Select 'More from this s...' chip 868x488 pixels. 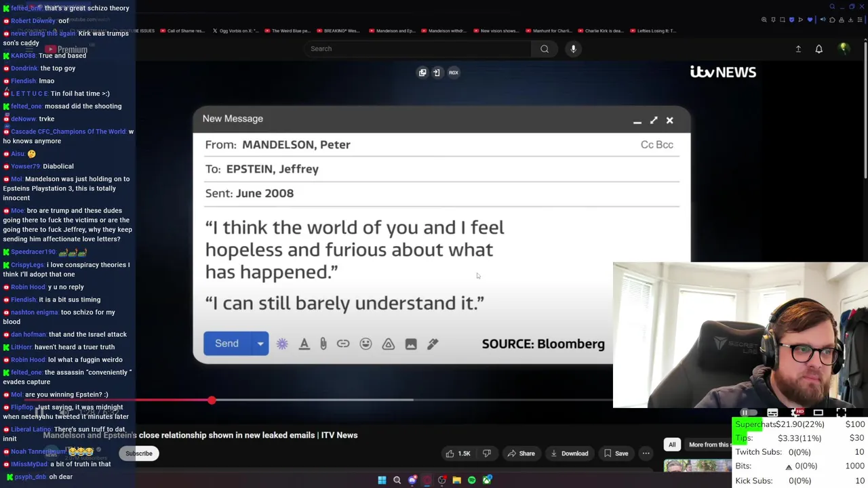coord(709,445)
